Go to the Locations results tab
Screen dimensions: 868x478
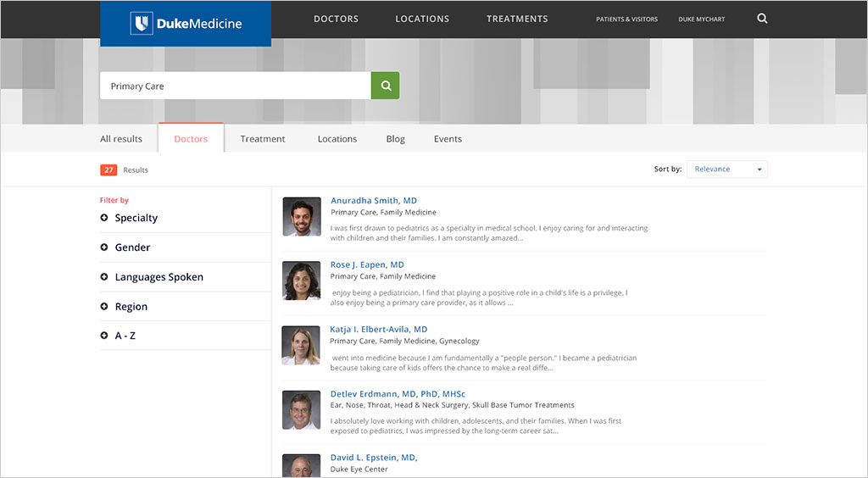pos(337,139)
